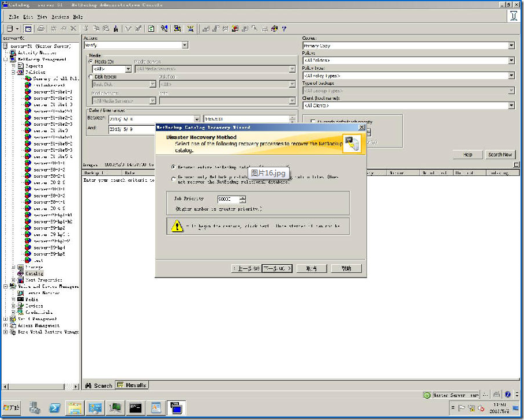524x420 pixels.
Task: Select Recover only NetBackup catalog image files option
Action: 173,179
